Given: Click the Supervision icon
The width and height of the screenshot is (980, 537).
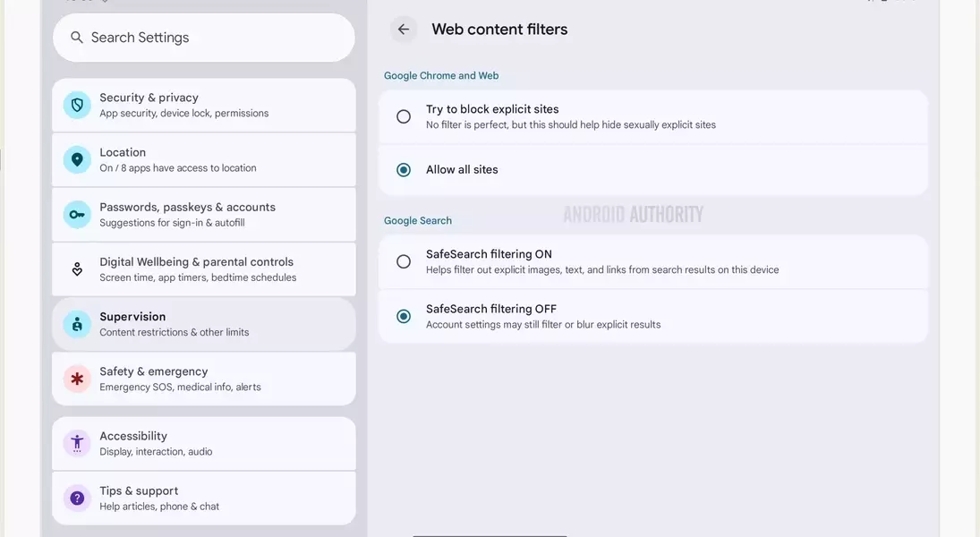Looking at the screenshot, I should click(77, 324).
